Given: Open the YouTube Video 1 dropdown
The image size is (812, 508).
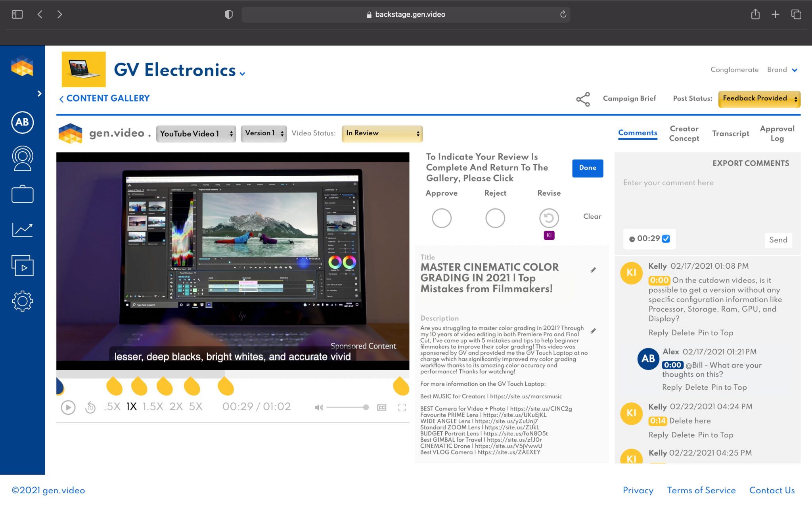Looking at the screenshot, I should coord(196,134).
